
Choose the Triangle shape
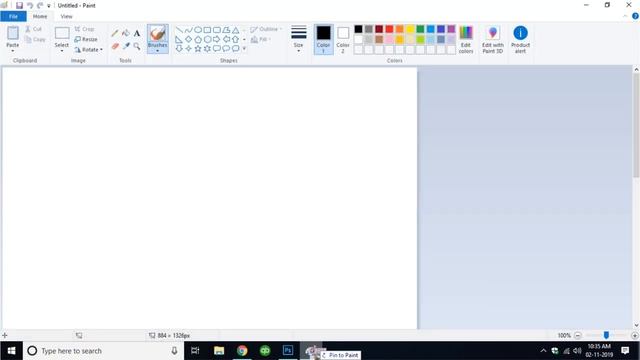pos(236,30)
